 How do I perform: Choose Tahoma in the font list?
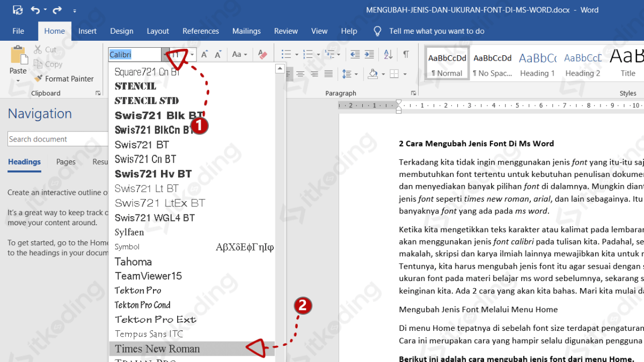click(133, 262)
